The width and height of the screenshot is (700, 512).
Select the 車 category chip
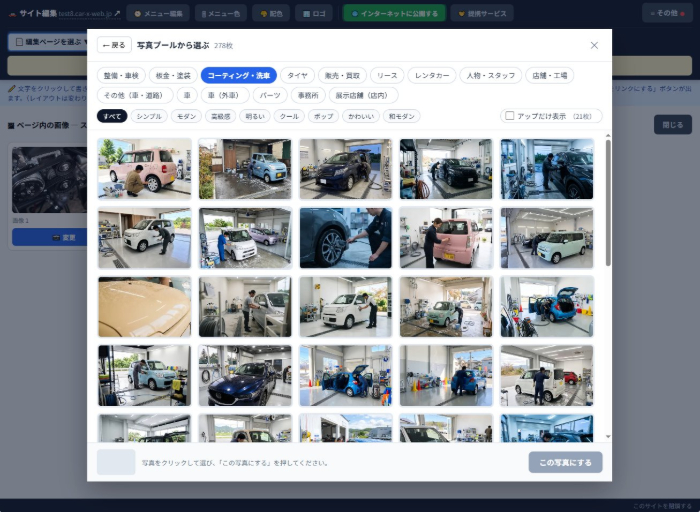pyautogui.click(x=187, y=95)
